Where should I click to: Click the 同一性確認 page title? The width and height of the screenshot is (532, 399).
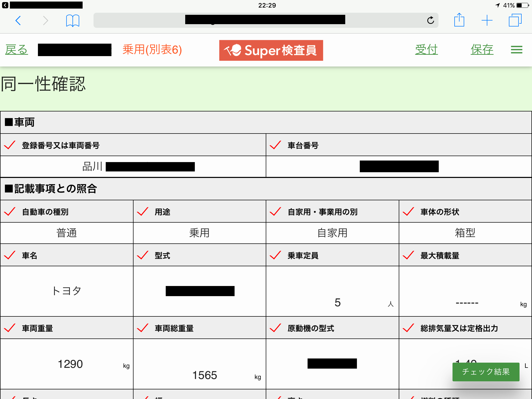tap(43, 84)
